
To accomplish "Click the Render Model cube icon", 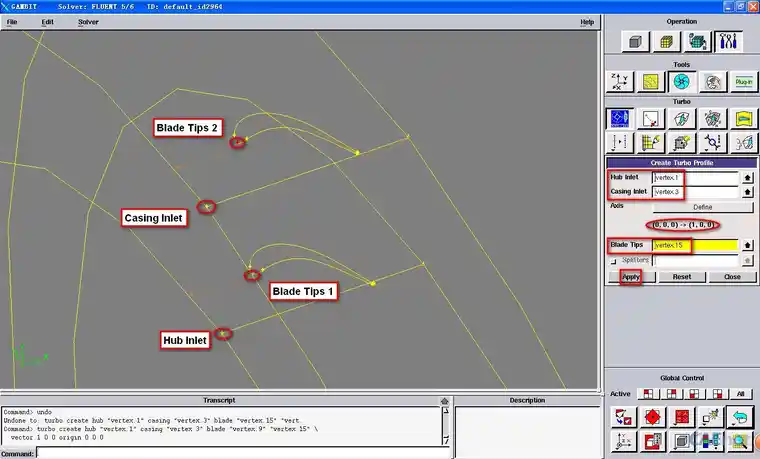I will (x=681, y=441).
